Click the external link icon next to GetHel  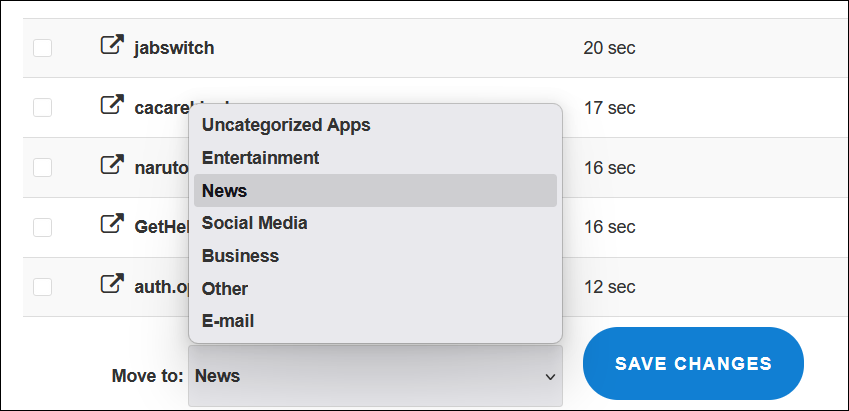pos(112,226)
